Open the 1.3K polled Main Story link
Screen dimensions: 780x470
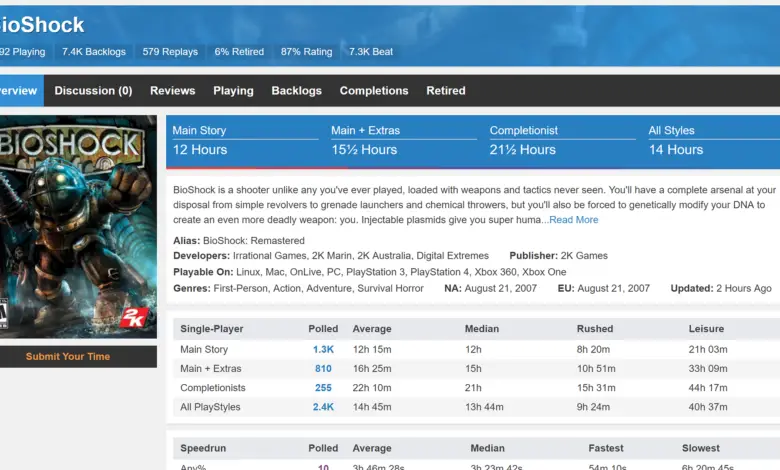coord(323,350)
